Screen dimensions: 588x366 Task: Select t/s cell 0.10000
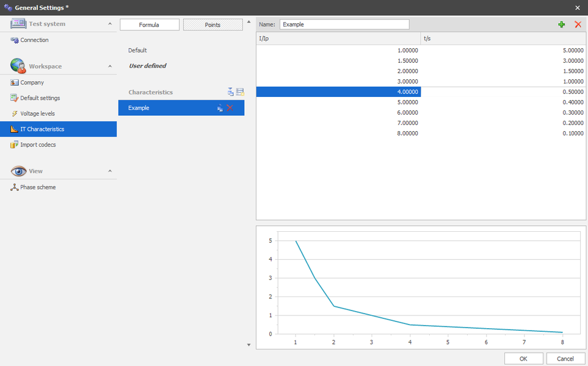[503, 134]
